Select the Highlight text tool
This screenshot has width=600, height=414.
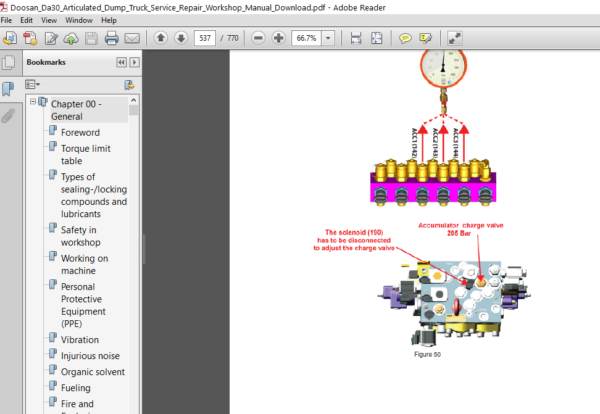pyautogui.click(x=426, y=38)
